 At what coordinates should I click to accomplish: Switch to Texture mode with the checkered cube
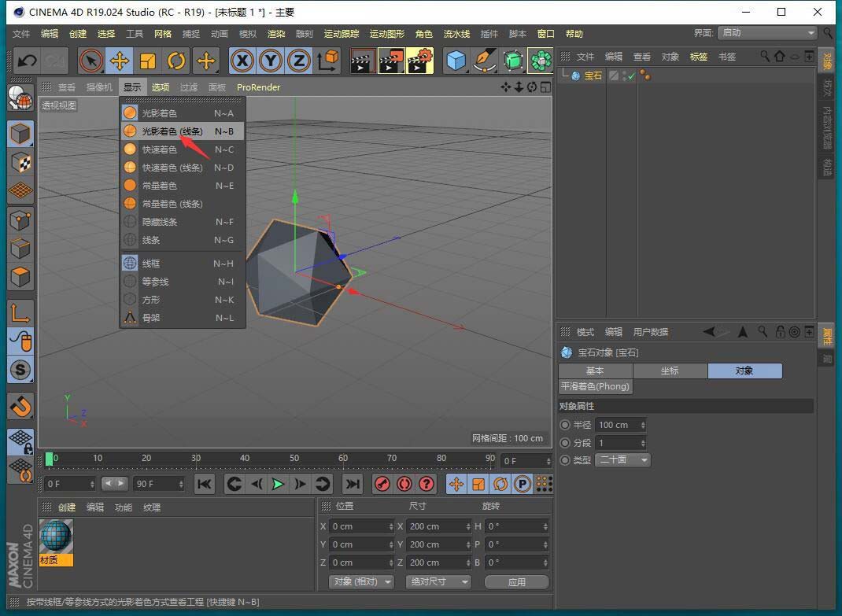[20, 162]
